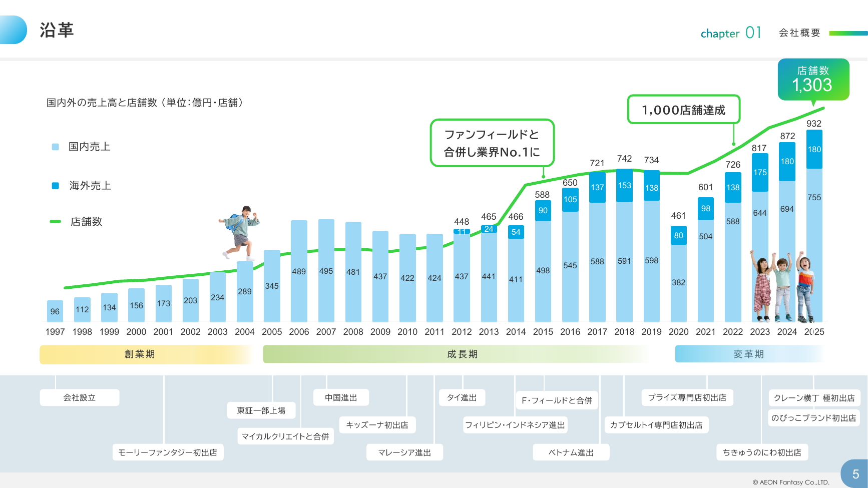
Task: Click the F・フィールドと合併 milestone
Action: pos(557,400)
